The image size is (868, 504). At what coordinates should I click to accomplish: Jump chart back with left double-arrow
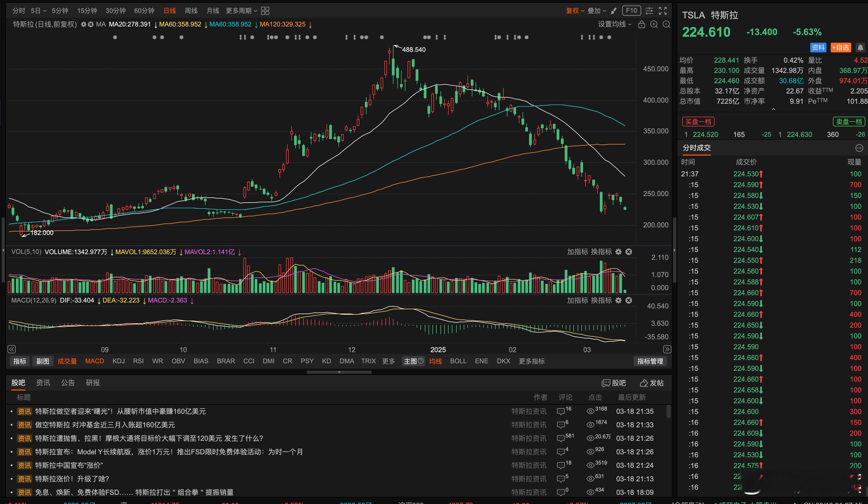click(12, 349)
